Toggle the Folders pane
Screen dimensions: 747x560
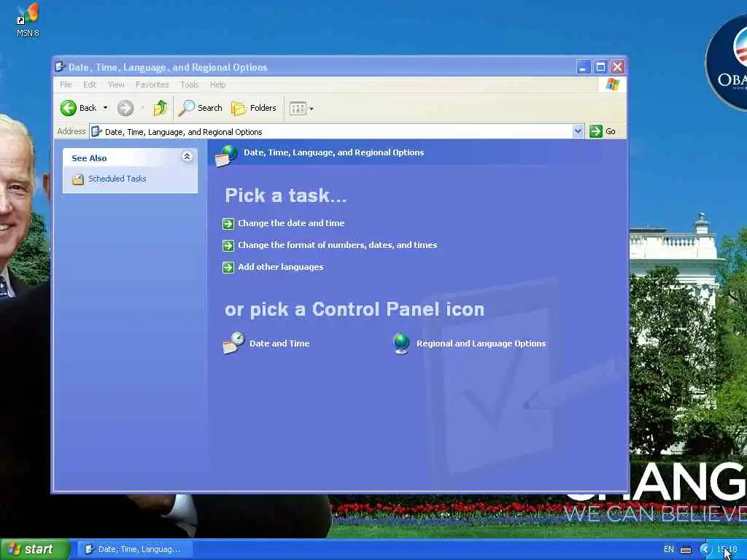pyautogui.click(x=253, y=108)
